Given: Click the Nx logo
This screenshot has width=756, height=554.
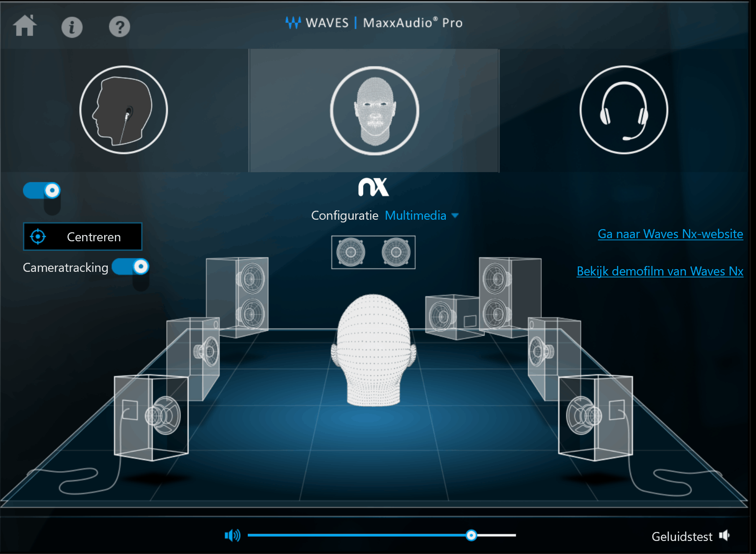Looking at the screenshot, I should pyautogui.click(x=374, y=187).
